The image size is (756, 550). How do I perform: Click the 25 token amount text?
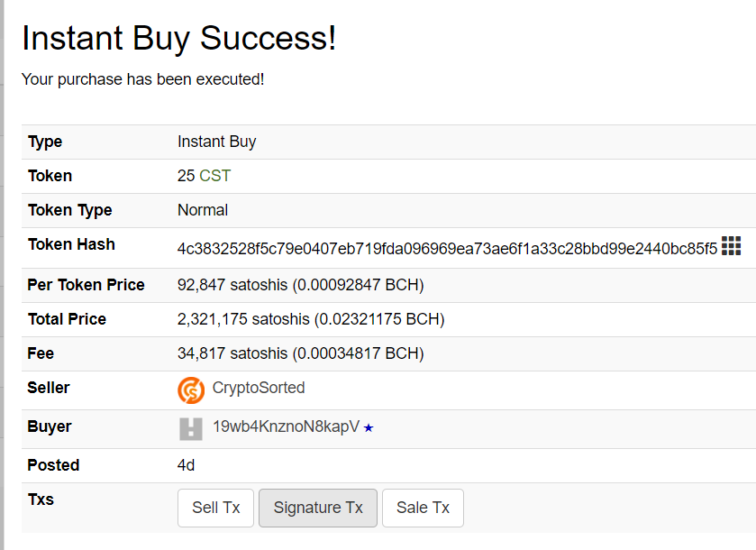(x=186, y=176)
